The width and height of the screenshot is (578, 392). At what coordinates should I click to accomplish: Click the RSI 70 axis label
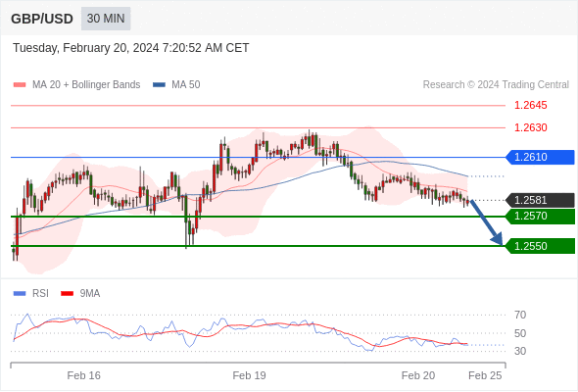coord(520,315)
